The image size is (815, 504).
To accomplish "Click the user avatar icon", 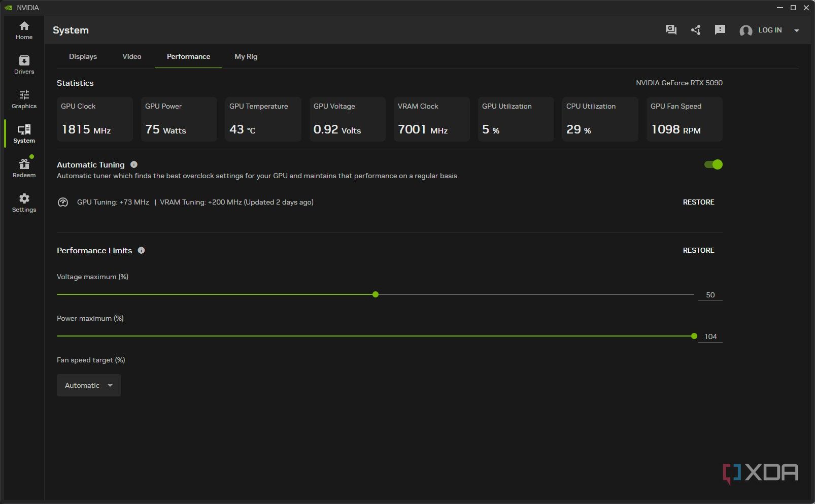I will point(745,30).
